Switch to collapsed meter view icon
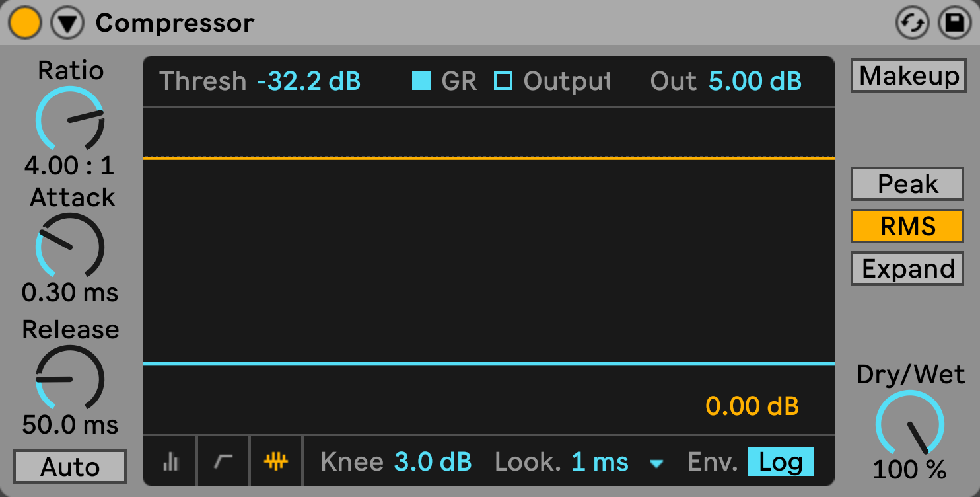Image resolution: width=980 pixels, height=497 pixels. pos(170,462)
